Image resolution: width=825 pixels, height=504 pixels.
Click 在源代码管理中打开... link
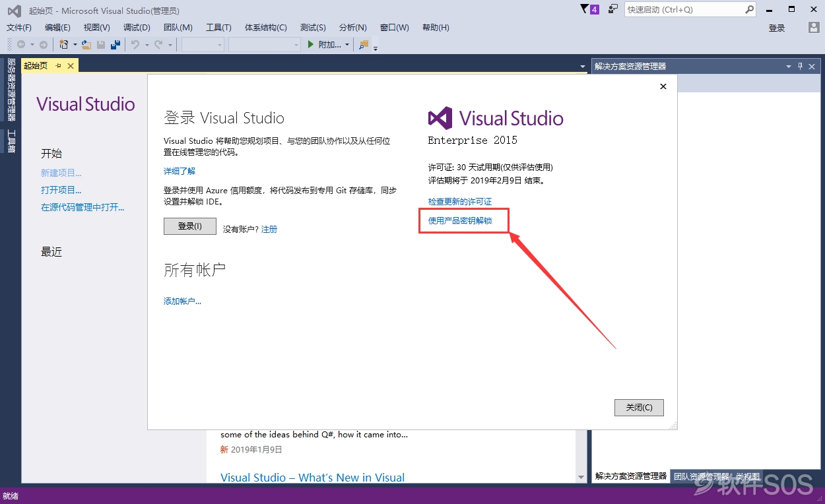(x=82, y=207)
